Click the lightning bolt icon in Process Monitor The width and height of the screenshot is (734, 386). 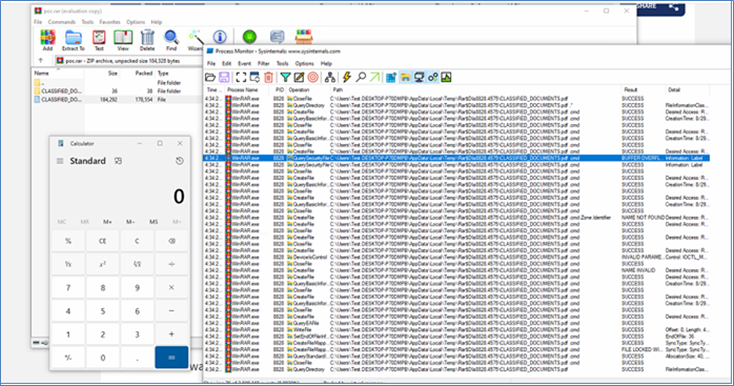click(347, 77)
